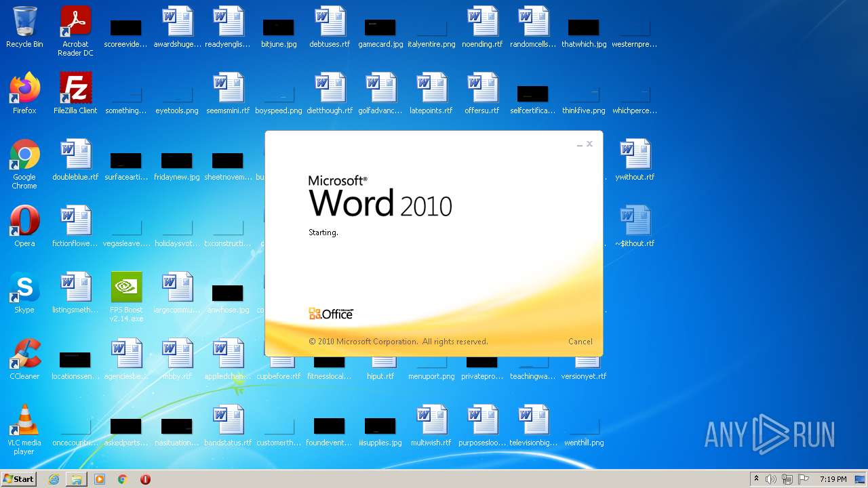Select thinkfive.png file label

pyautogui.click(x=584, y=110)
